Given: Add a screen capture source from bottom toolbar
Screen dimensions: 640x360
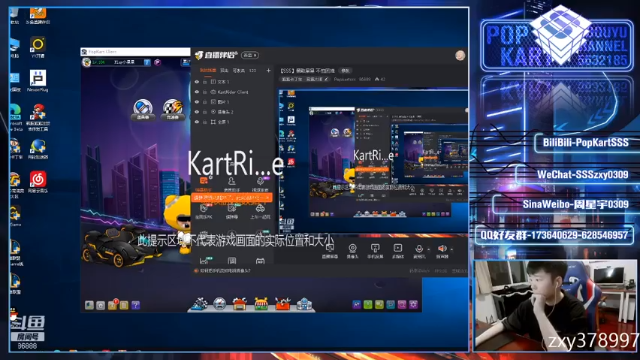Looking at the screenshot, I should coord(330,250).
